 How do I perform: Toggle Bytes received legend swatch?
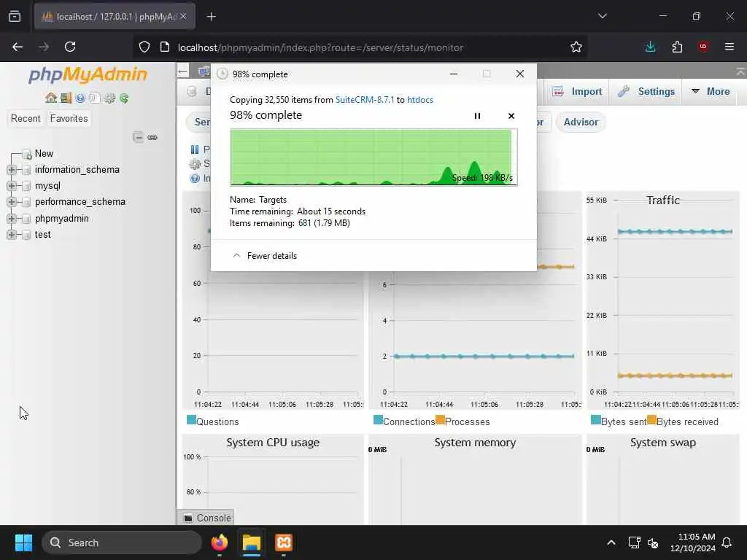651,420
